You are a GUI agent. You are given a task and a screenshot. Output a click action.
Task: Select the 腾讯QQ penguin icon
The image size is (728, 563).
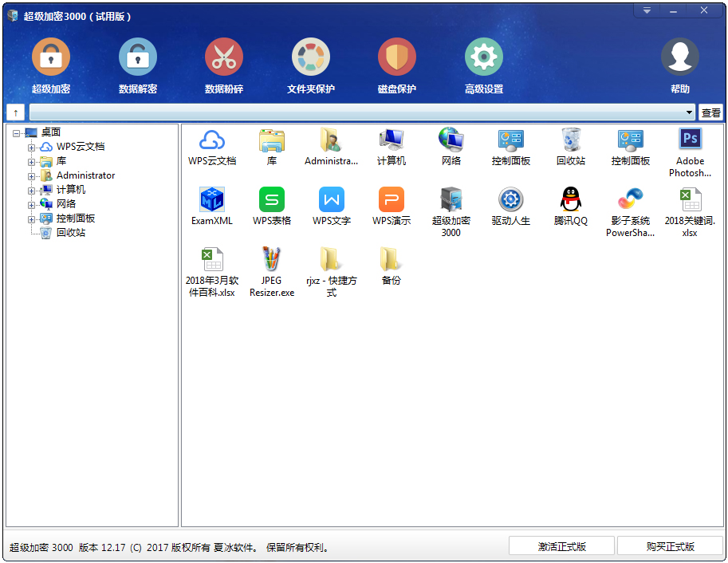[570, 200]
